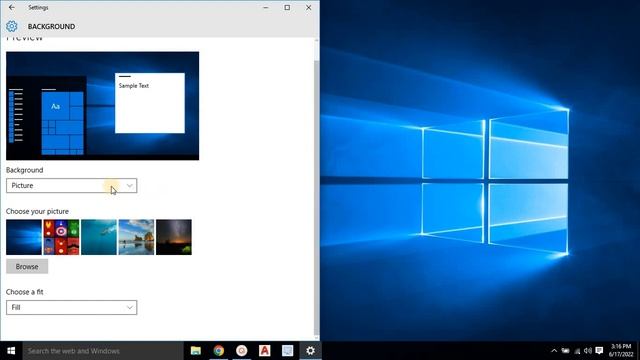This screenshot has width=640, height=360.
Task: Click the background preview image
Action: (102, 106)
